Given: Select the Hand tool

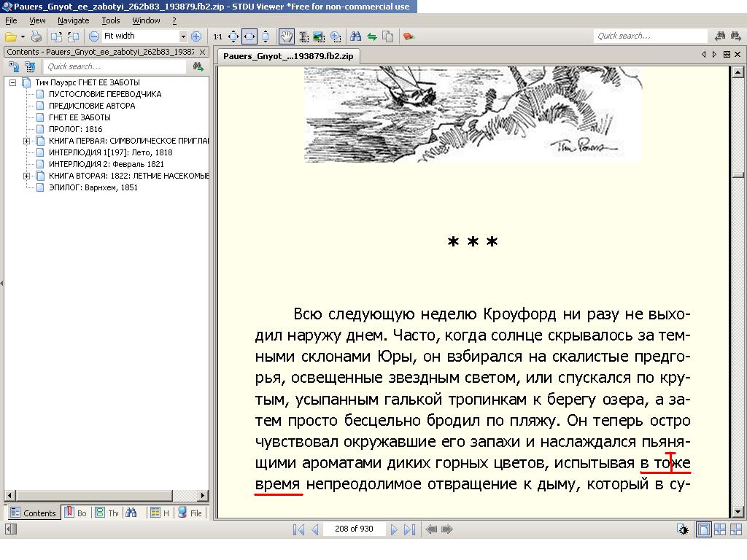Looking at the screenshot, I should [x=287, y=36].
